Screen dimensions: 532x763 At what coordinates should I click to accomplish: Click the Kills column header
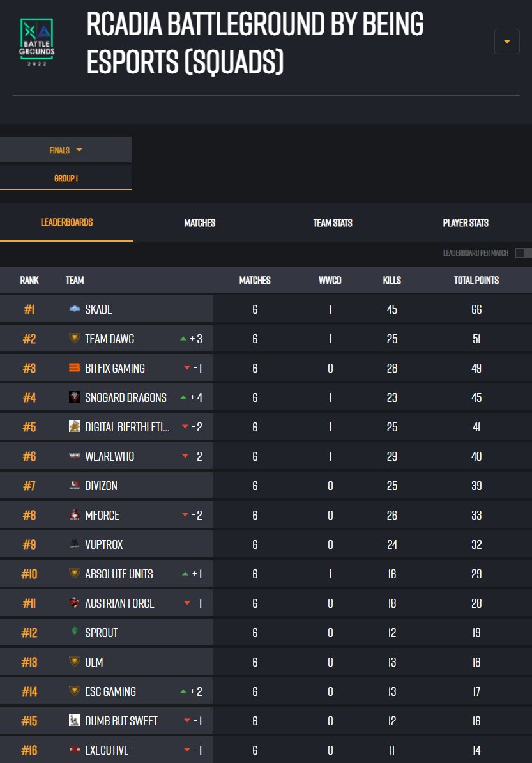pos(392,281)
